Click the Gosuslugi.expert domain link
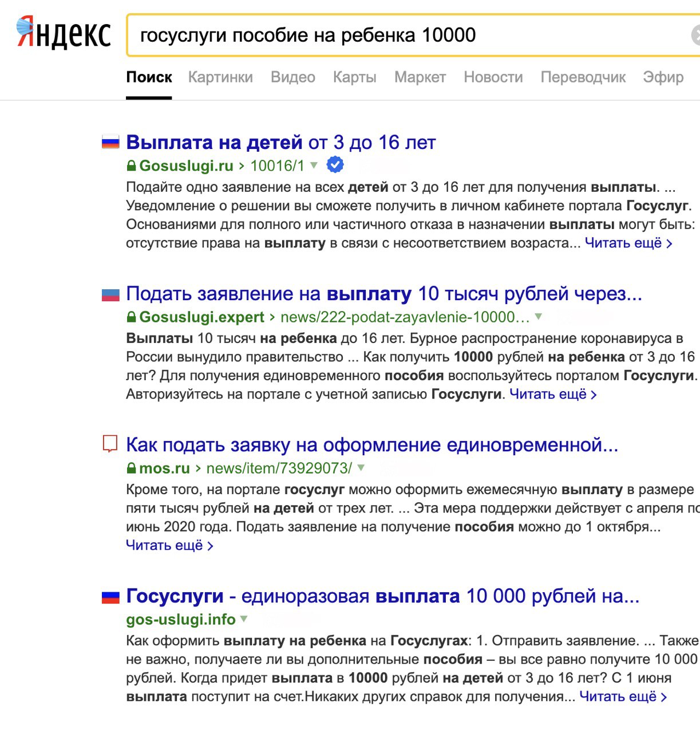The height and width of the screenshot is (733, 700). coord(201,317)
